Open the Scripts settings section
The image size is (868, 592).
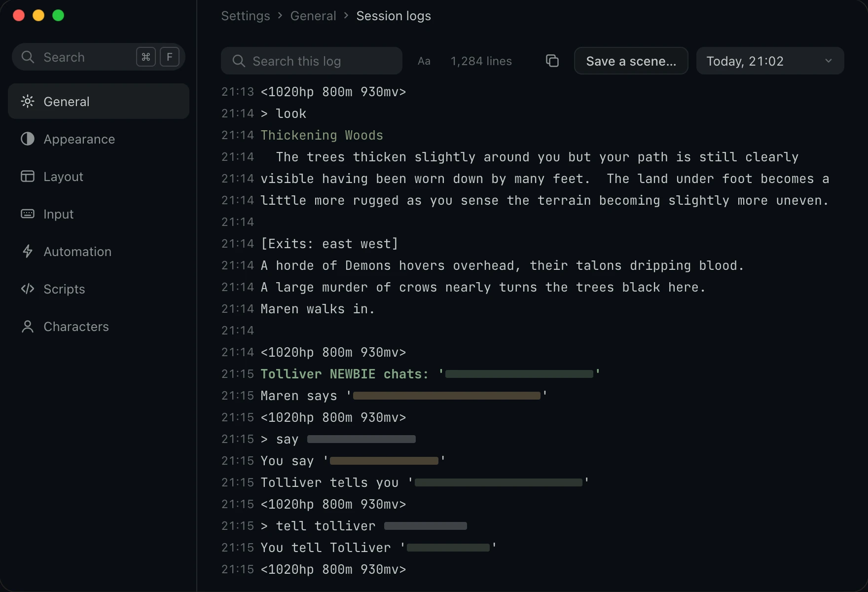click(x=99, y=289)
